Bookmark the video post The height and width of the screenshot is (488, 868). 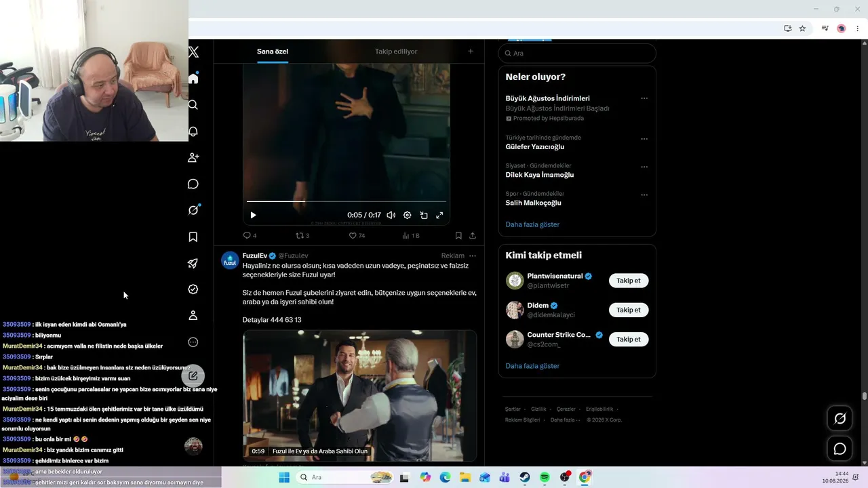458,236
